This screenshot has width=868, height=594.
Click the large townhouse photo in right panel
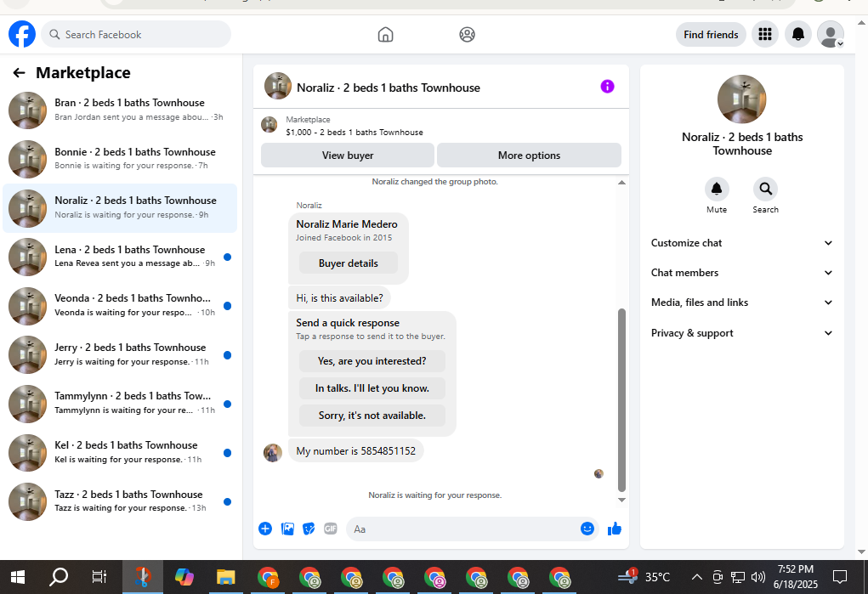742,99
